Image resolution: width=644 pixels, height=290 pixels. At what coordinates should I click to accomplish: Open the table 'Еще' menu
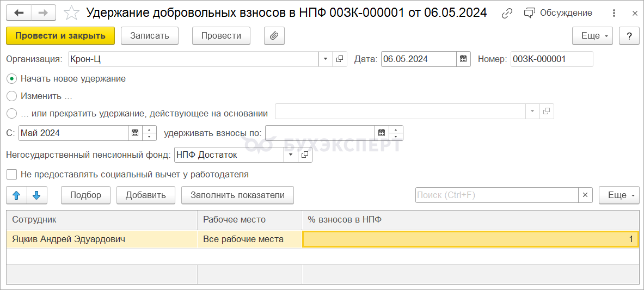pos(619,195)
